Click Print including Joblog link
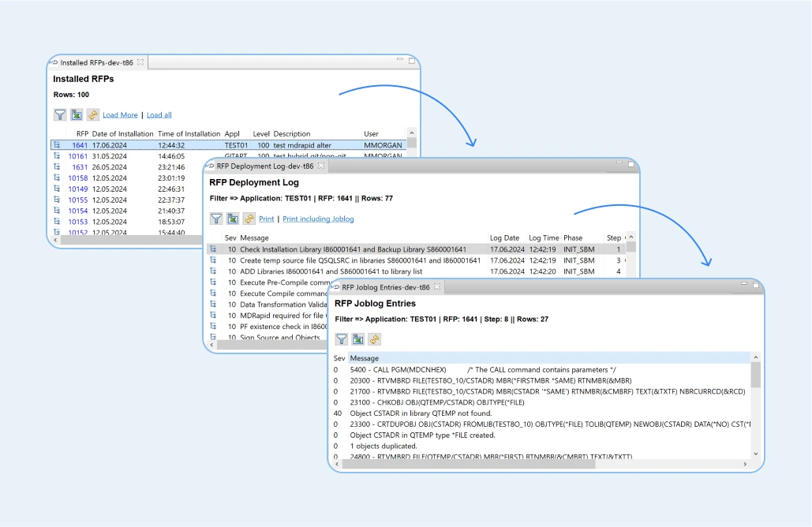This screenshot has height=527, width=812. click(318, 219)
